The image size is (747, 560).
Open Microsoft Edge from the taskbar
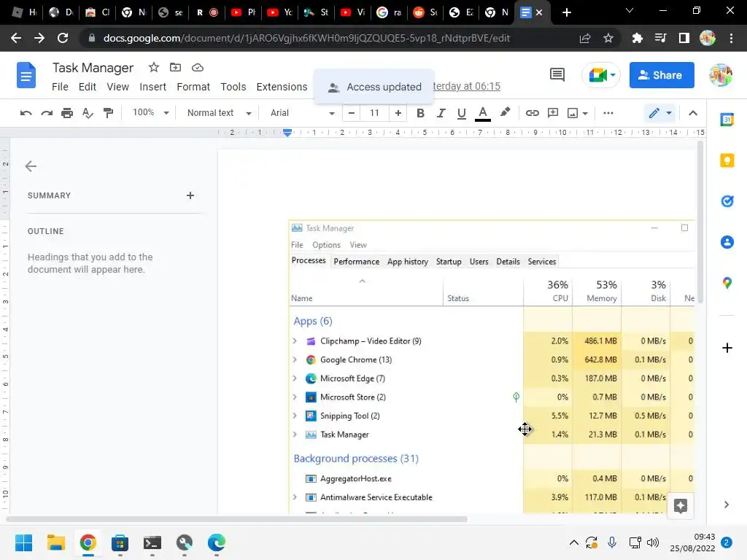click(216, 542)
